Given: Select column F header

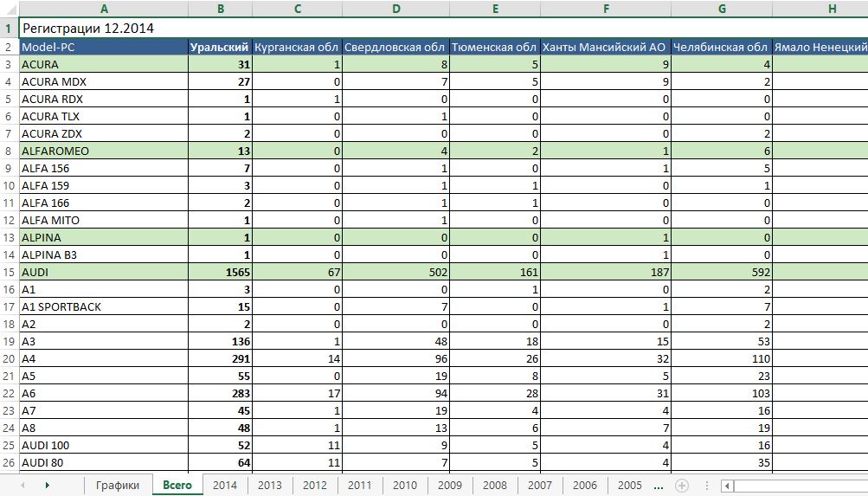Looking at the screenshot, I should click(606, 9).
